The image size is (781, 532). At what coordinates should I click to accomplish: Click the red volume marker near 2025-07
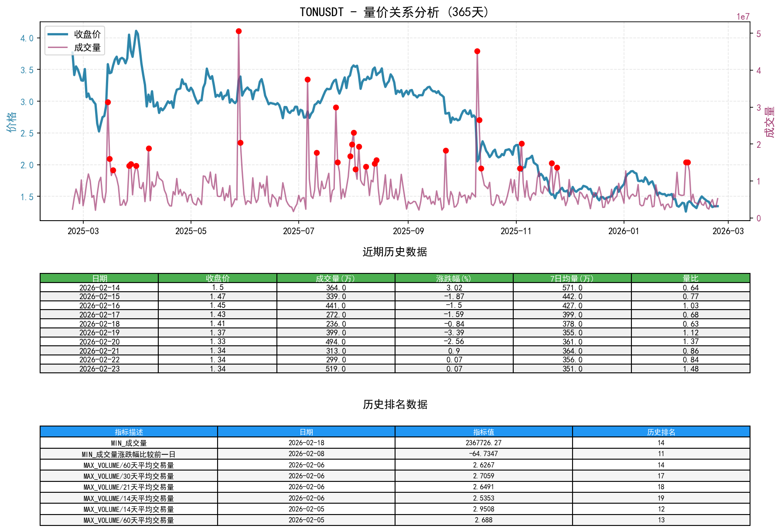tap(307, 79)
